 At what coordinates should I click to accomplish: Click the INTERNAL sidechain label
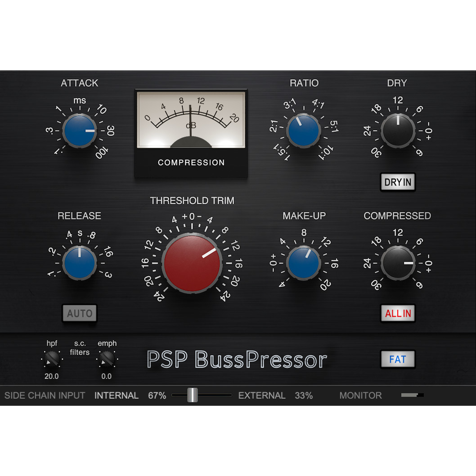coord(116,395)
